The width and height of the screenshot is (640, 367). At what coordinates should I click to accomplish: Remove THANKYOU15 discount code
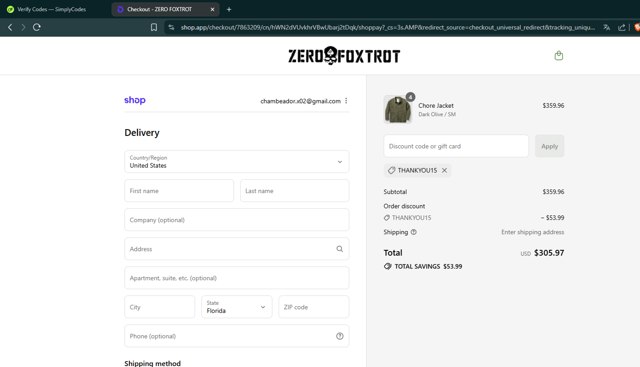coord(444,170)
